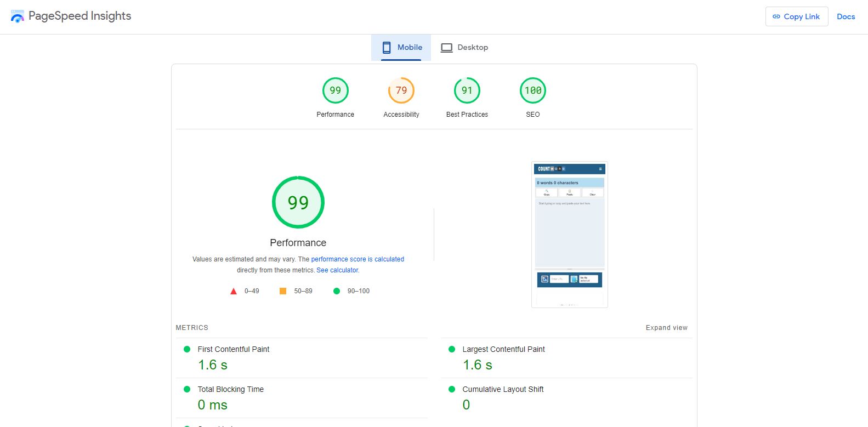The image size is (868, 427).
Task: Click the 'PageSpeed Insights' title text
Action: pos(80,16)
